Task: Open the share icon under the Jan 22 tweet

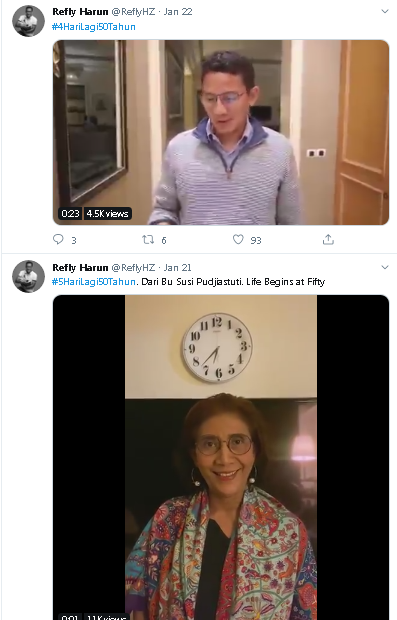Action: [328, 239]
